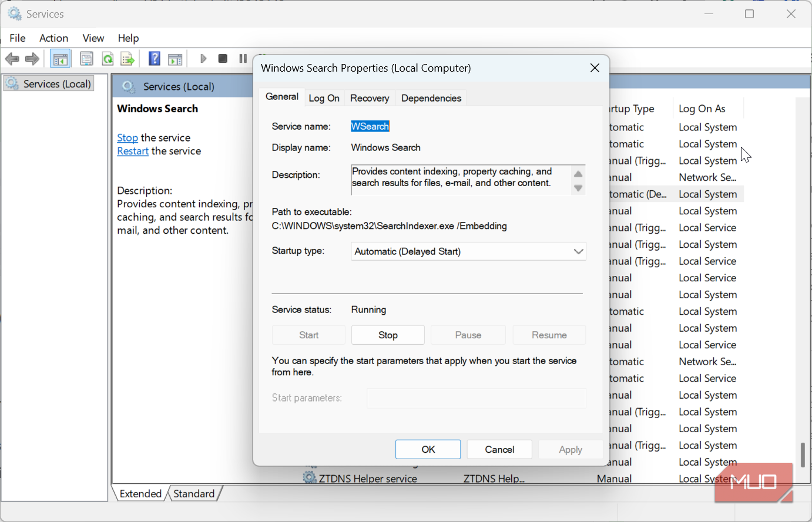
Task: Click the Export List toolbar icon
Action: pos(127,59)
